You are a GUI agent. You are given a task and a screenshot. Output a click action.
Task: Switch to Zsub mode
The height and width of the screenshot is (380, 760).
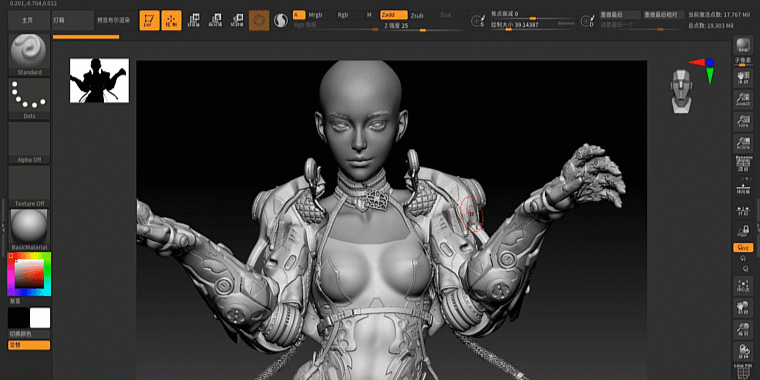[x=417, y=15]
